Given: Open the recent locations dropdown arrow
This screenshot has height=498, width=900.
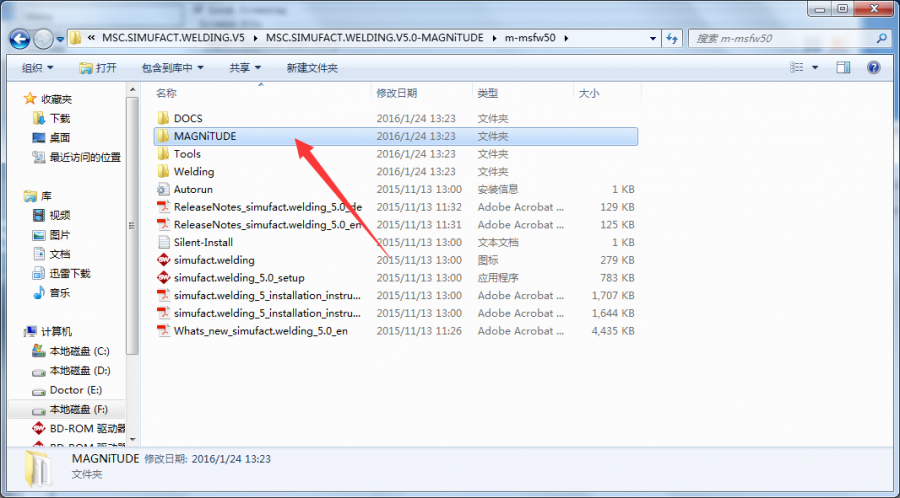Looking at the screenshot, I should 60,39.
